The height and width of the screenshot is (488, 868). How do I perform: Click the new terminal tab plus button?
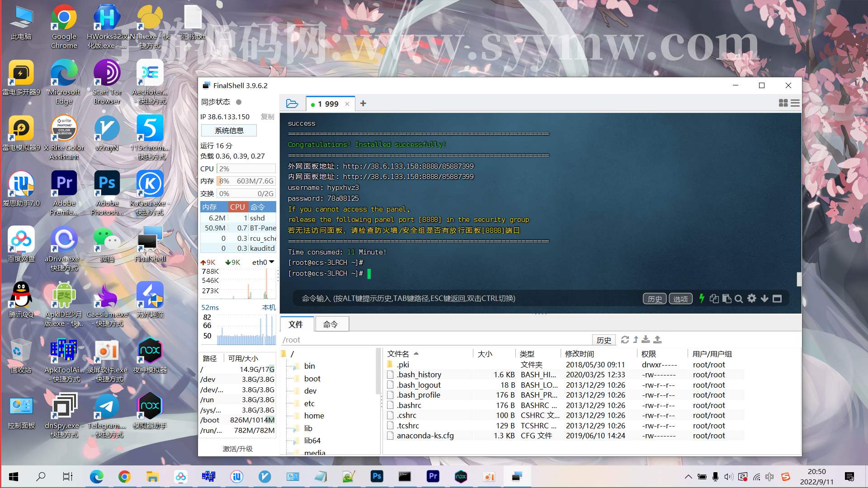click(x=363, y=103)
